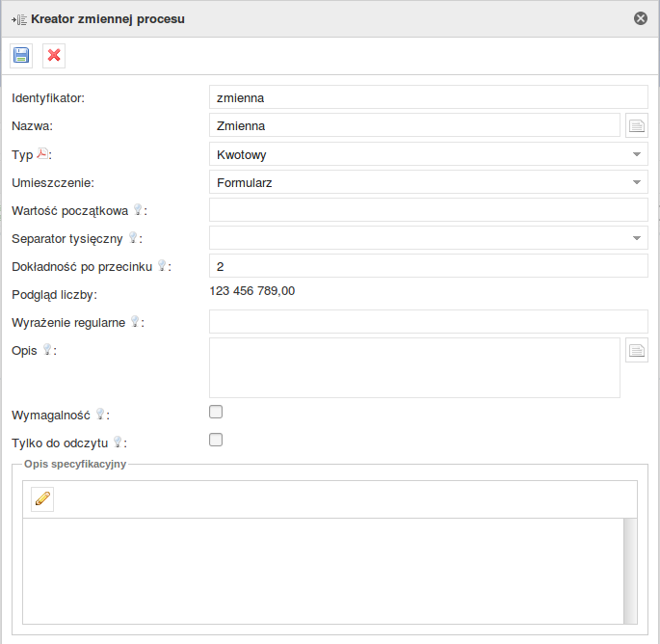Click the pencil edit icon in Opis specyfikacyjny
This screenshot has height=644, width=660.
pos(42,498)
